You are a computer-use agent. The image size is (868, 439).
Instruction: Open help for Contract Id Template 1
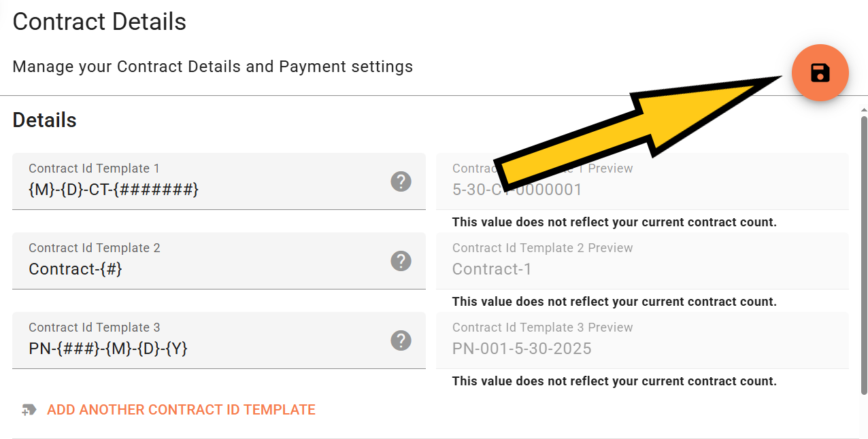click(x=401, y=181)
